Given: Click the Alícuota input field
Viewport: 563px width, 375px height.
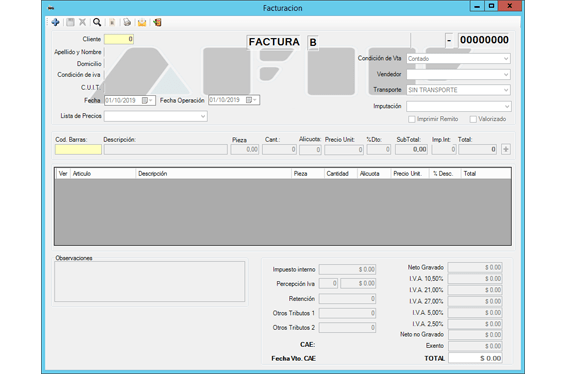Looking at the screenshot, I should 310,149.
